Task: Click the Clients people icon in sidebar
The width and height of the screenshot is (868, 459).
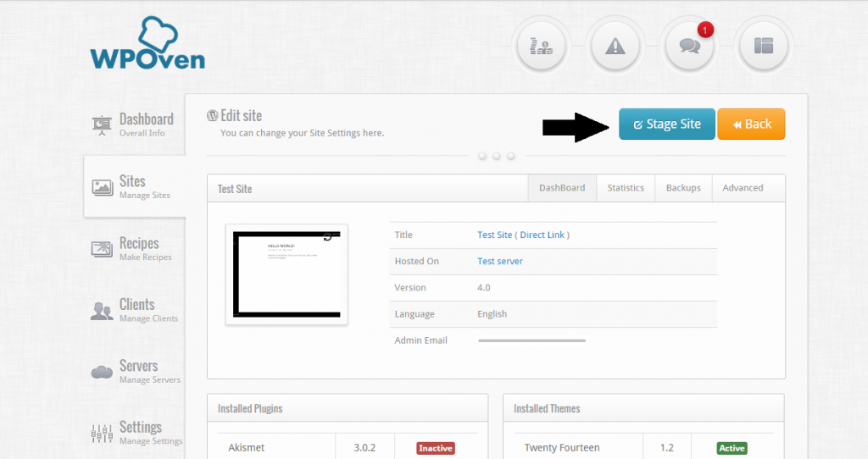Action: pyautogui.click(x=102, y=312)
